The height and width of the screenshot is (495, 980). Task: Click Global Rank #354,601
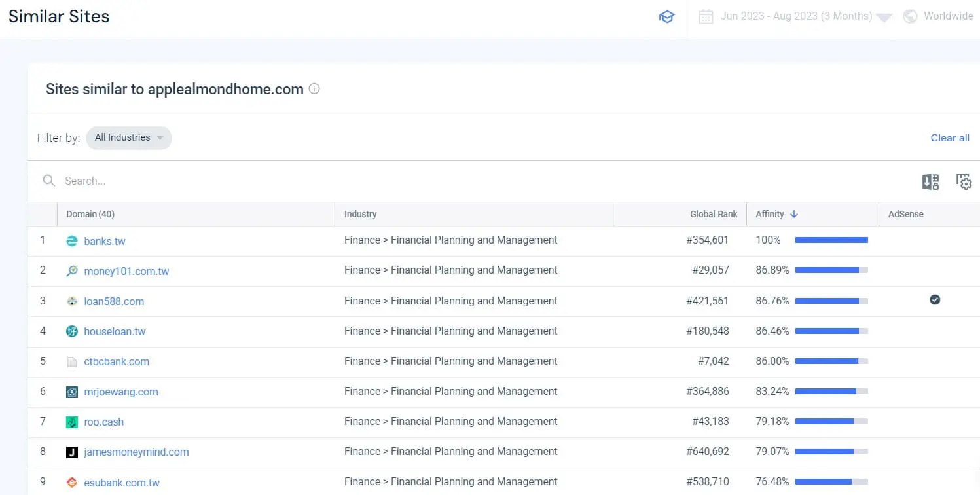click(x=708, y=240)
